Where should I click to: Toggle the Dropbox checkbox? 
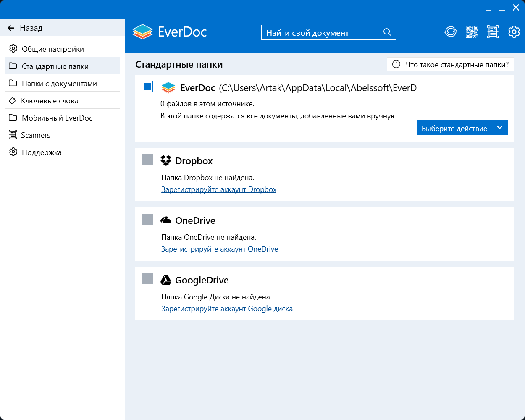(x=147, y=160)
